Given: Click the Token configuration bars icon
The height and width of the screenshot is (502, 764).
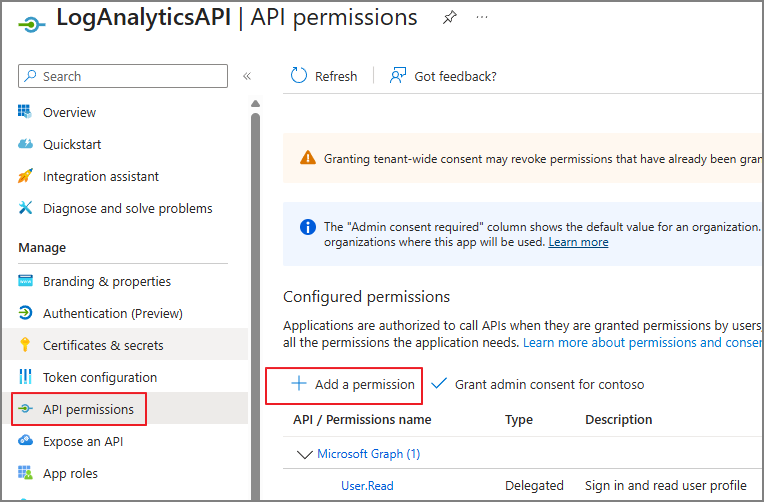Looking at the screenshot, I should click(x=25, y=376).
